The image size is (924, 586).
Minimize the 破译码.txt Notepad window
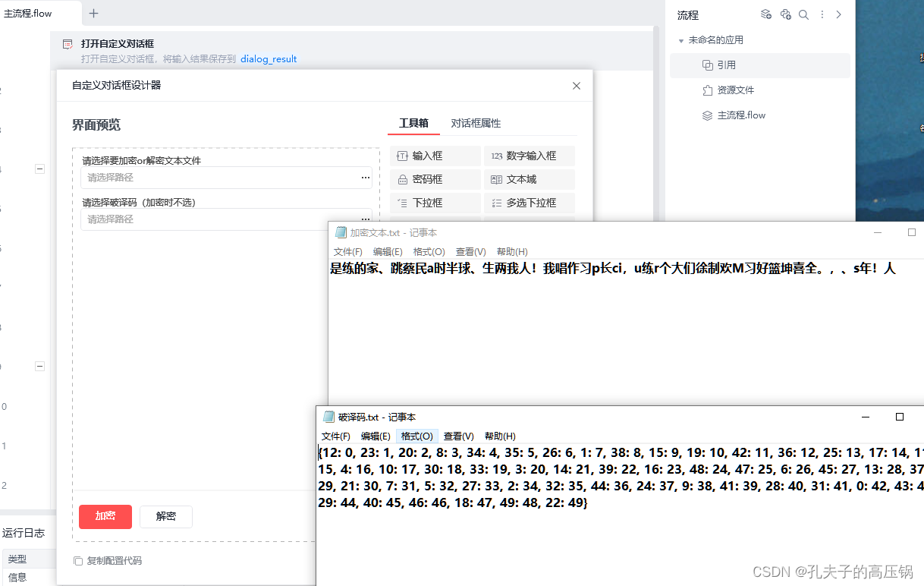click(x=865, y=417)
